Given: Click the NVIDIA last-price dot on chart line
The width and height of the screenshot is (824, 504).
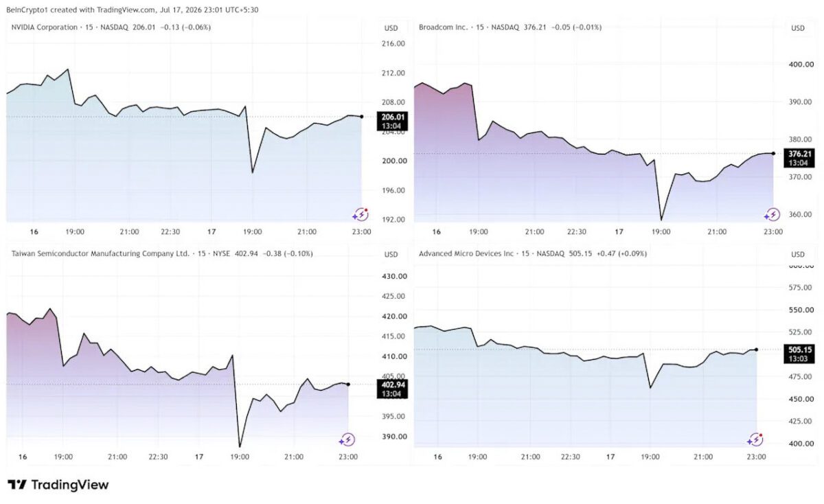Looking at the screenshot, I should point(361,117).
